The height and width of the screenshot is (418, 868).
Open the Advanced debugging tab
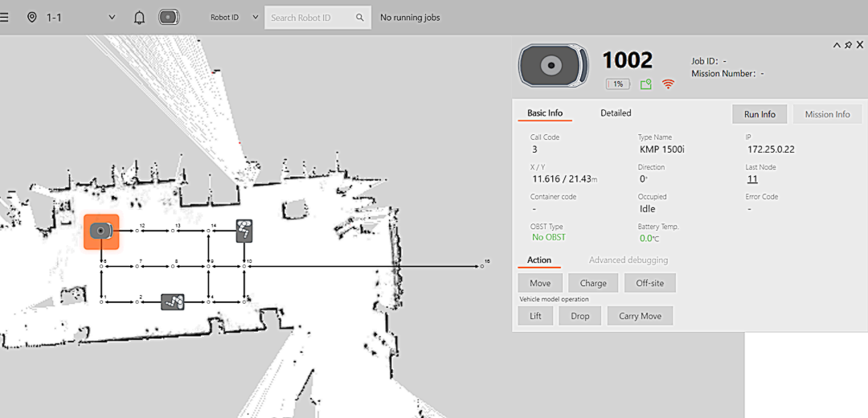(628, 260)
